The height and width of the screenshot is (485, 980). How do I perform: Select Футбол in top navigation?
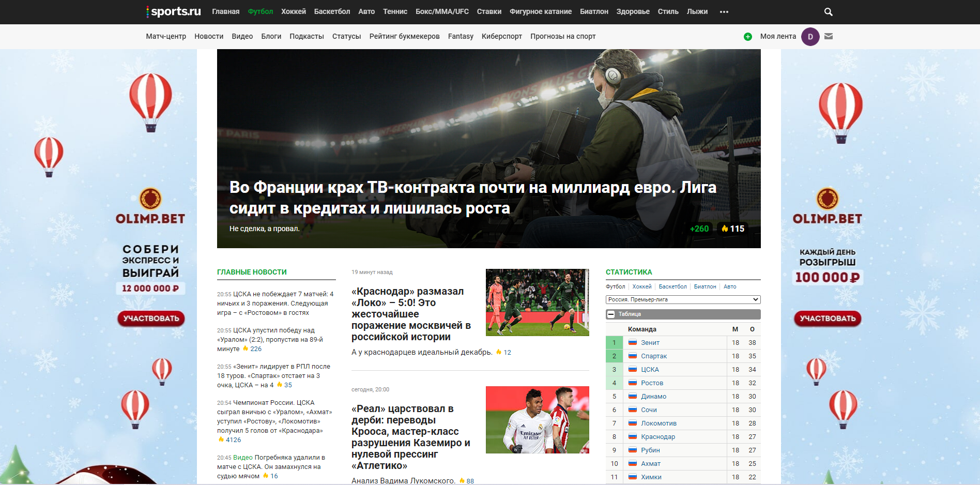click(x=261, y=11)
